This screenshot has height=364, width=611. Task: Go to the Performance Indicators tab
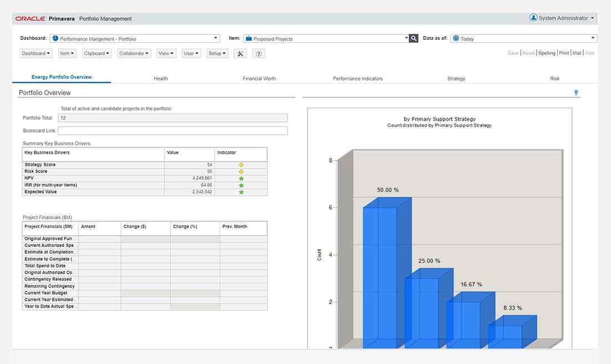coord(357,79)
